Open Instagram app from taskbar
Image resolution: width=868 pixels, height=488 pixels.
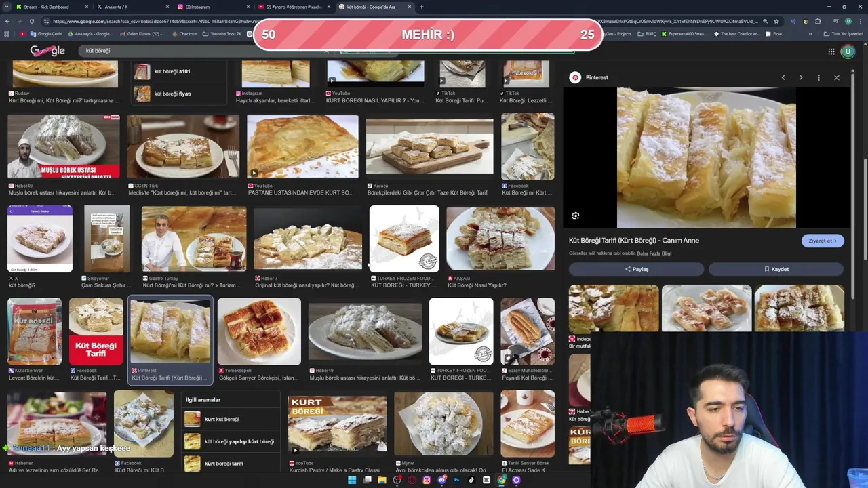[427, 480]
